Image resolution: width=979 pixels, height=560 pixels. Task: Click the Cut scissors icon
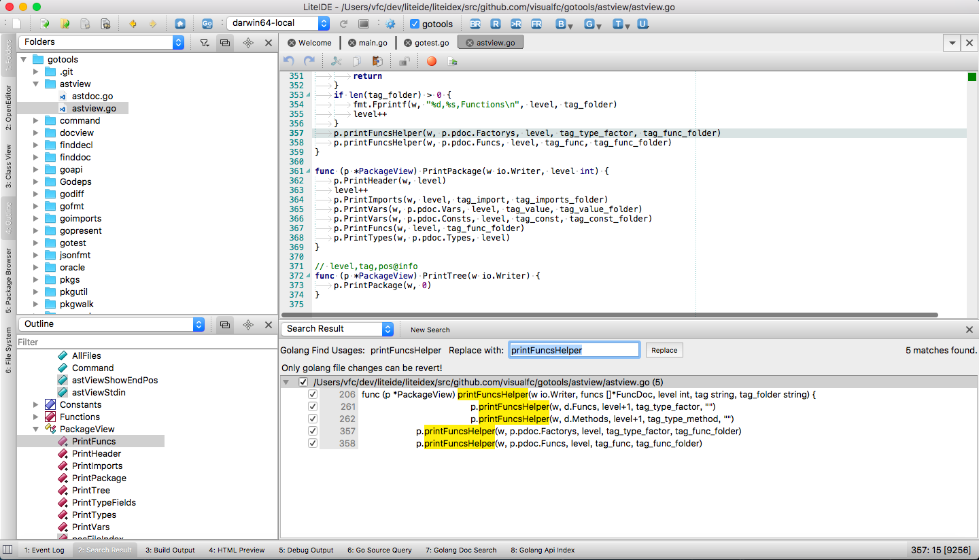point(336,61)
